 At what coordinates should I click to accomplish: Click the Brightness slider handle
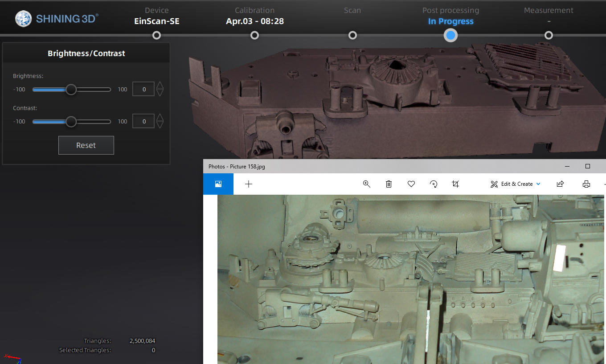click(x=71, y=90)
